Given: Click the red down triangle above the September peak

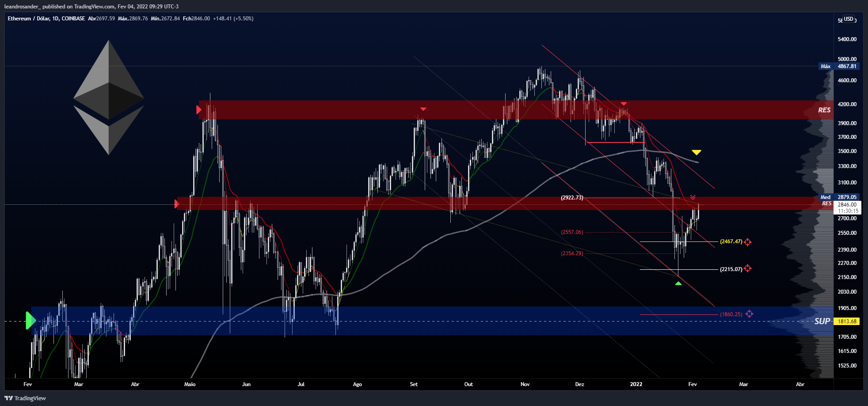Looking at the screenshot, I should [x=423, y=109].
